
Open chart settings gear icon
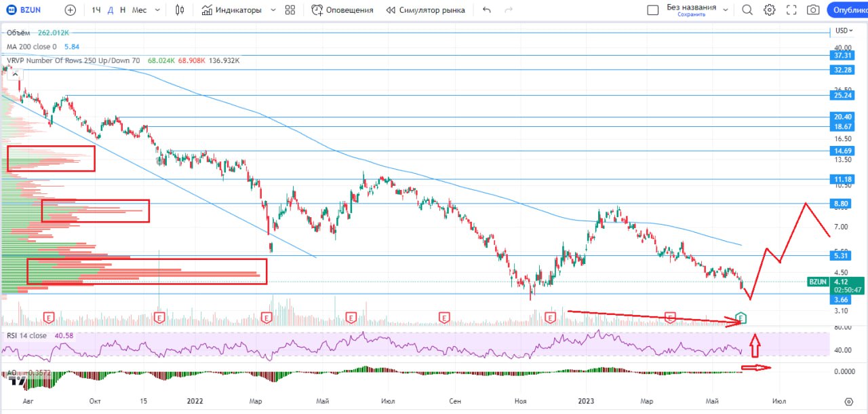(x=770, y=10)
